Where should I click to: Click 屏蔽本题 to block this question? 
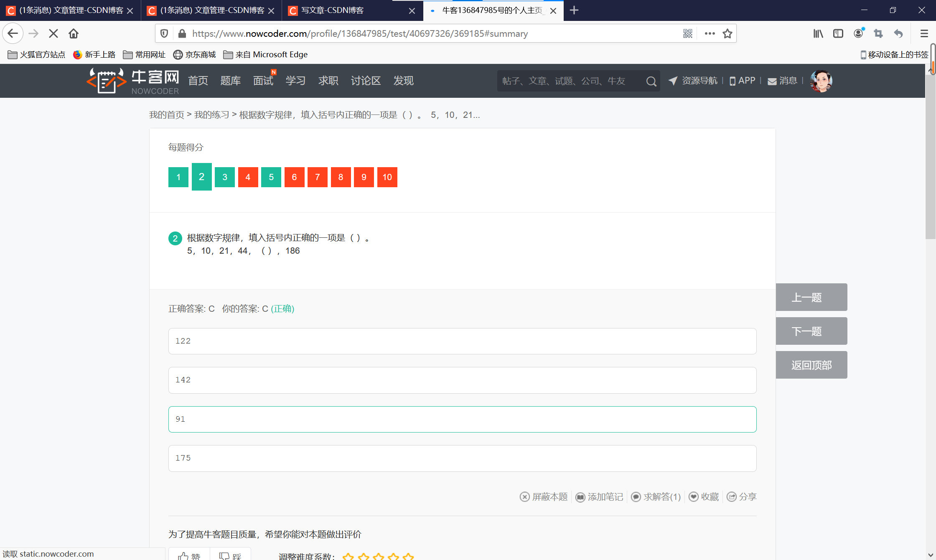point(544,497)
